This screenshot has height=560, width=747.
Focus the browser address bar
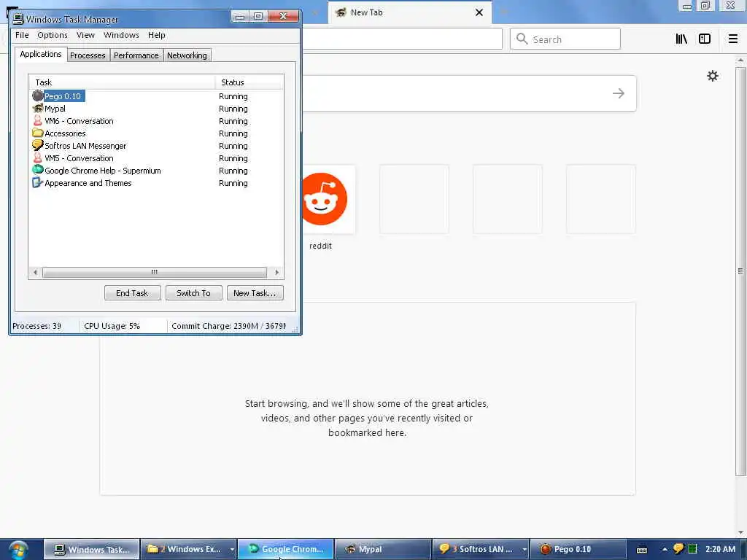[x=401, y=39]
